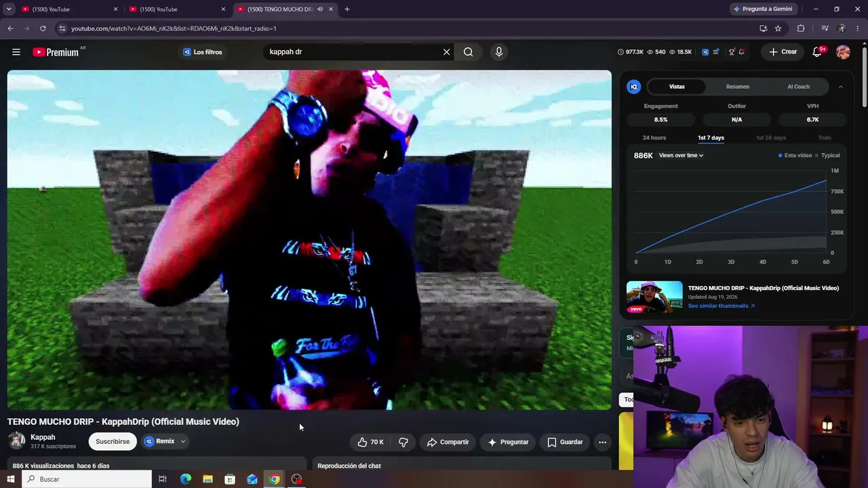Select the 24 hours time range

pyautogui.click(x=654, y=138)
